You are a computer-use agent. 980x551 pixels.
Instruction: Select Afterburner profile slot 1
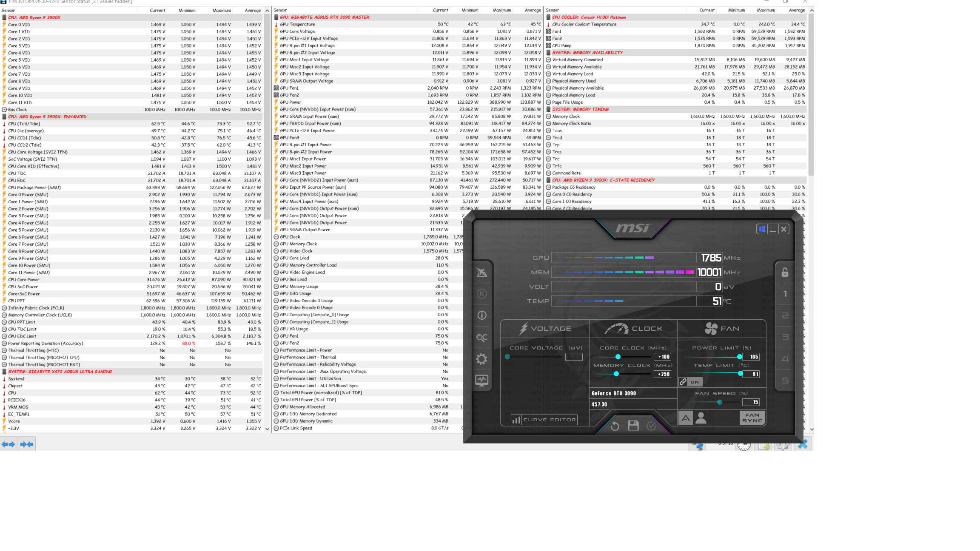click(785, 294)
